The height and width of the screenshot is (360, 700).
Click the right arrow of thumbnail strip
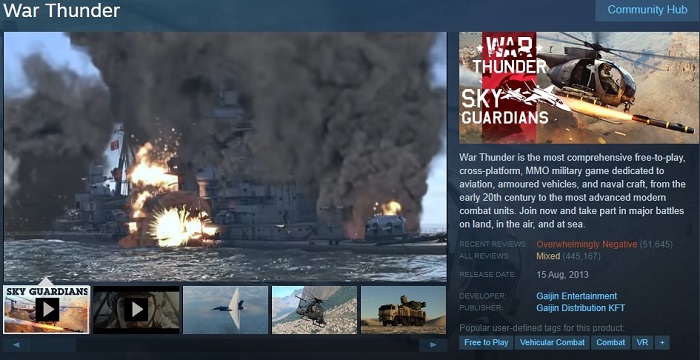[433, 345]
